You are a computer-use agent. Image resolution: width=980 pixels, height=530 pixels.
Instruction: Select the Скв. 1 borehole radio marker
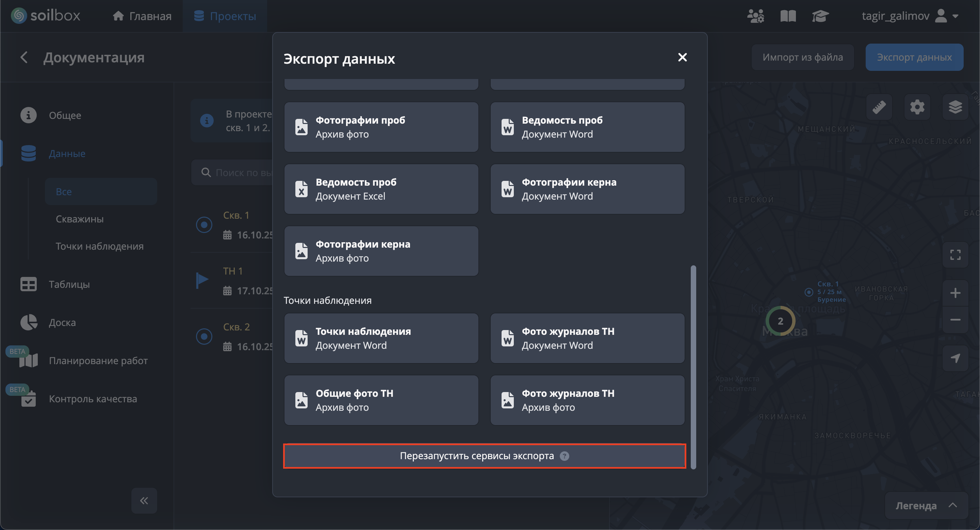pos(204,225)
